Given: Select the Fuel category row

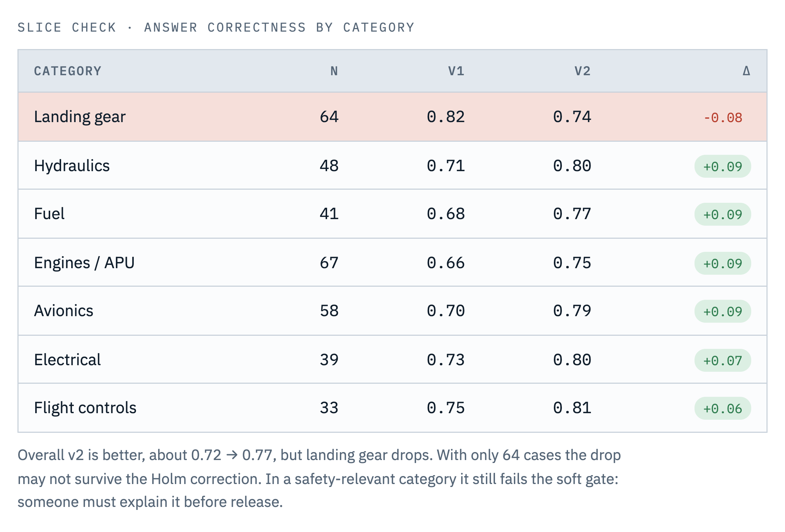Looking at the screenshot, I should tap(392, 214).
